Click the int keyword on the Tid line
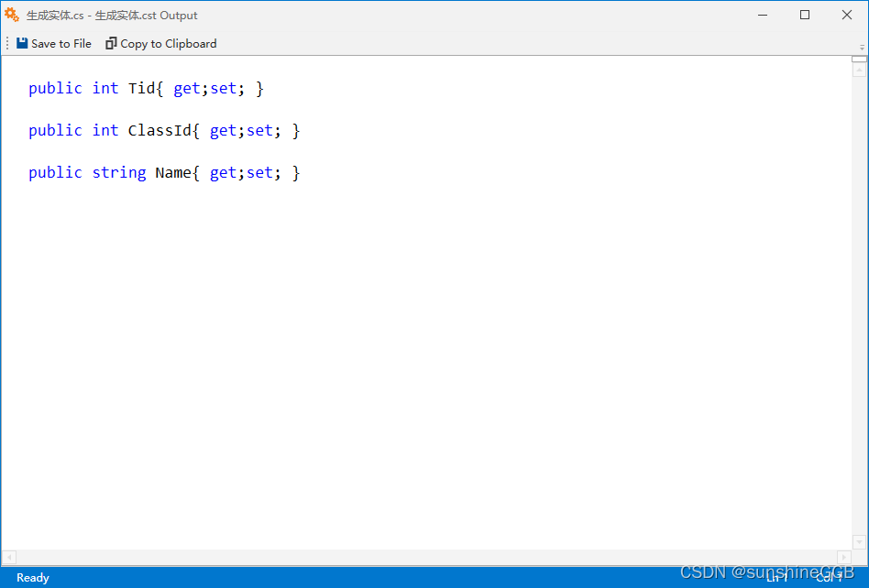Screen dimensions: 869x588 pos(105,88)
